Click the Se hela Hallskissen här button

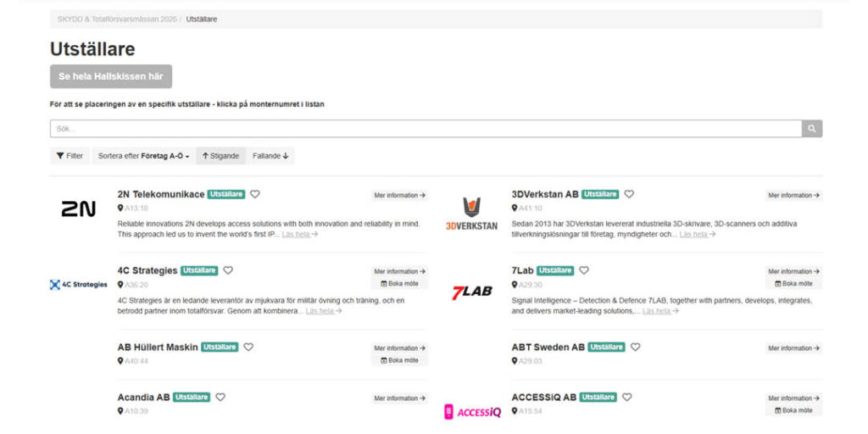[111, 76]
